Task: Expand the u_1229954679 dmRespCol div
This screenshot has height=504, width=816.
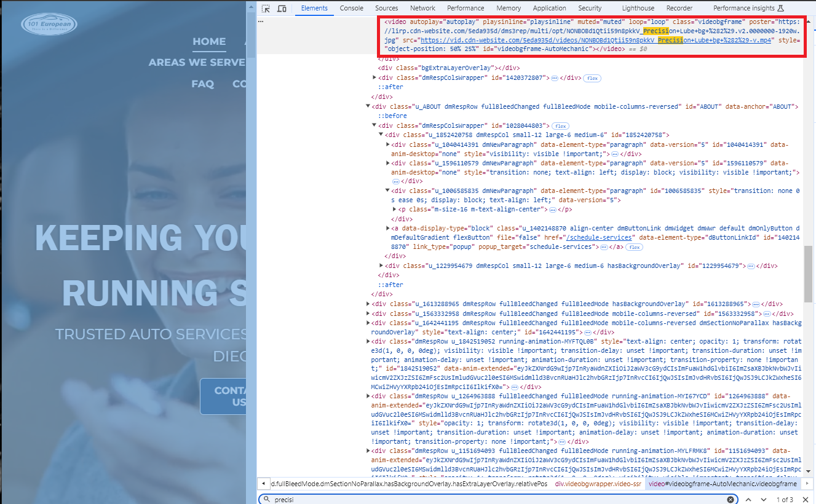Action: tap(381, 266)
